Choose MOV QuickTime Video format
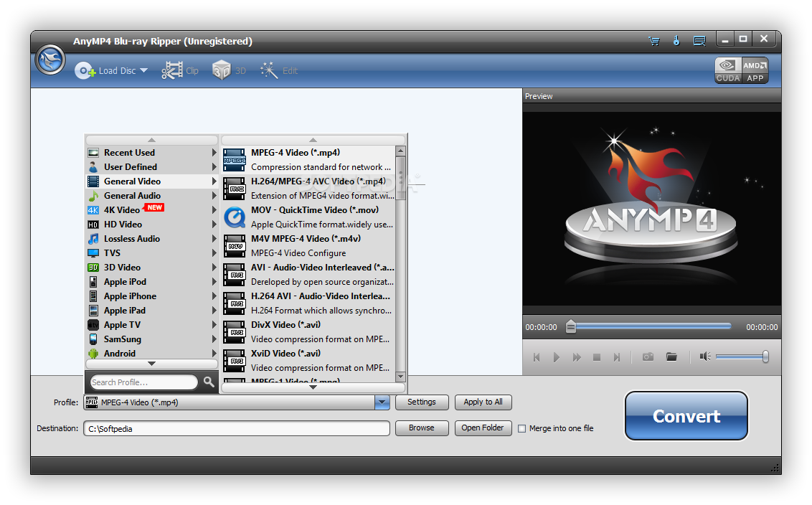The height and width of the screenshot is (505, 812). (308, 217)
